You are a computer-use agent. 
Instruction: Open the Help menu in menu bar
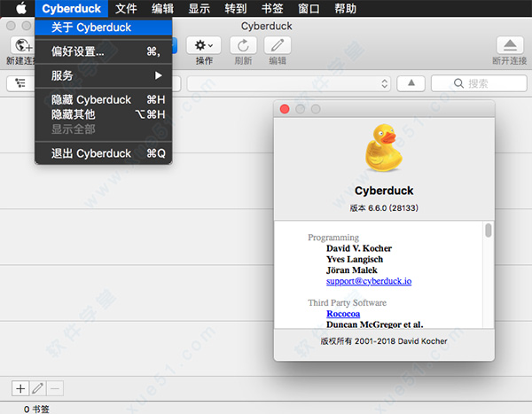pos(346,8)
